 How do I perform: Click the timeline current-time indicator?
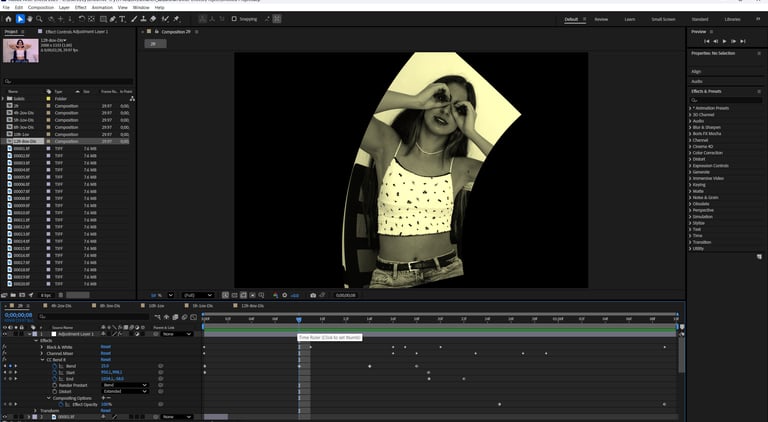298,320
